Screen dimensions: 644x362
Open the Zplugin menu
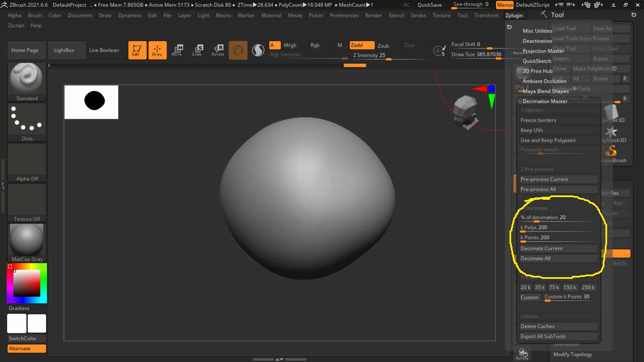pos(514,15)
